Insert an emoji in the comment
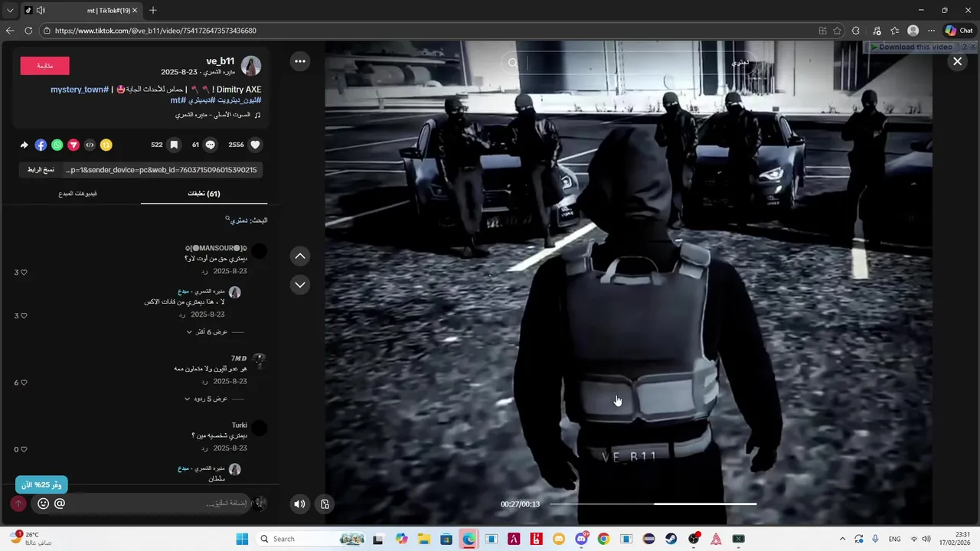The image size is (980, 551). coord(43,504)
